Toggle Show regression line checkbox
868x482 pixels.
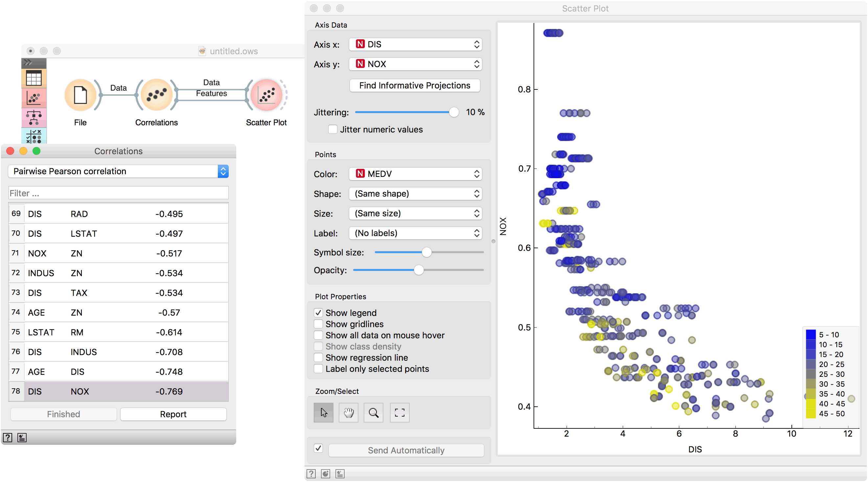[x=318, y=357]
